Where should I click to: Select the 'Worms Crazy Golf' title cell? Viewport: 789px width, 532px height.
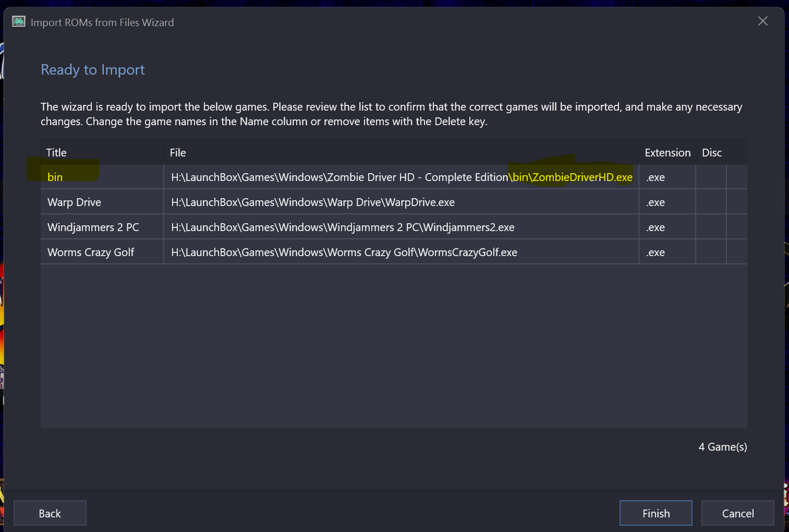102,252
